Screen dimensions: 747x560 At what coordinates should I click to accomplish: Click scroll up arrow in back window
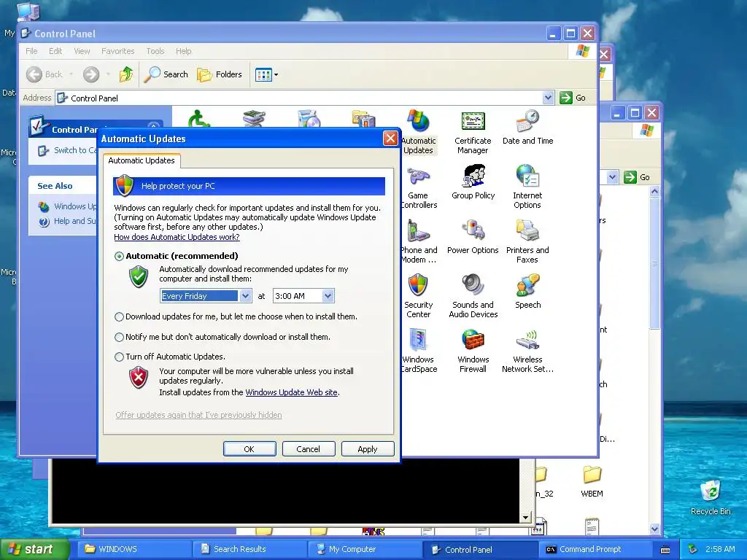[x=654, y=192]
